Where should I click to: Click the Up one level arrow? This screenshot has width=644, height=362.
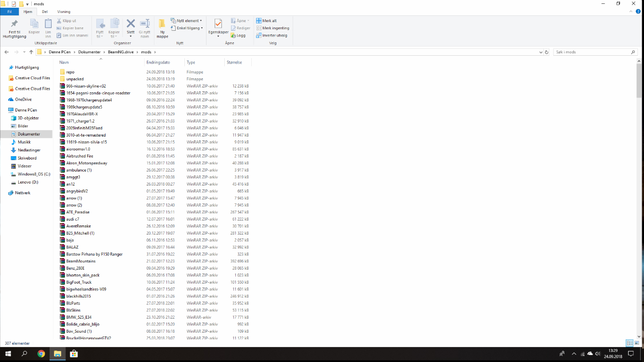[x=31, y=52]
